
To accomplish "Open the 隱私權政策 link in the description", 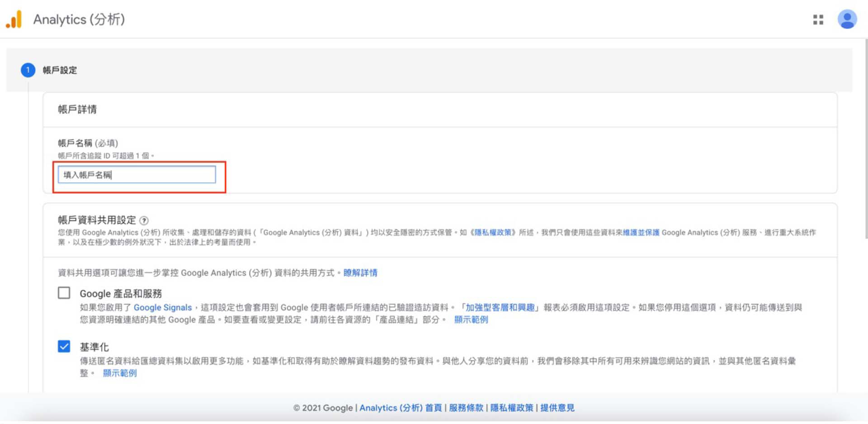I will click(493, 233).
